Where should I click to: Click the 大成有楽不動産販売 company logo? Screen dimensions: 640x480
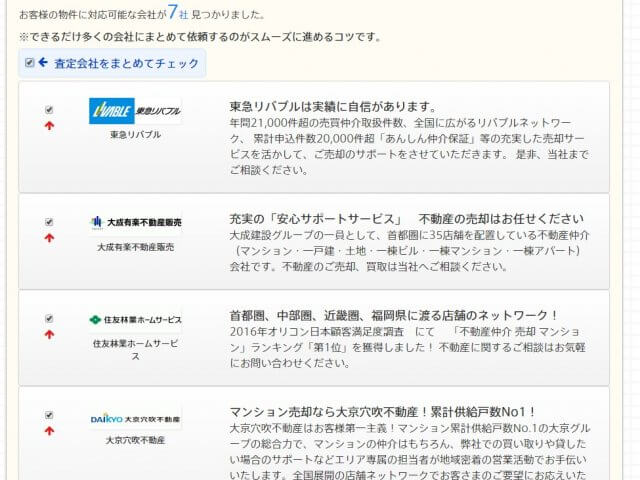pyautogui.click(x=135, y=222)
